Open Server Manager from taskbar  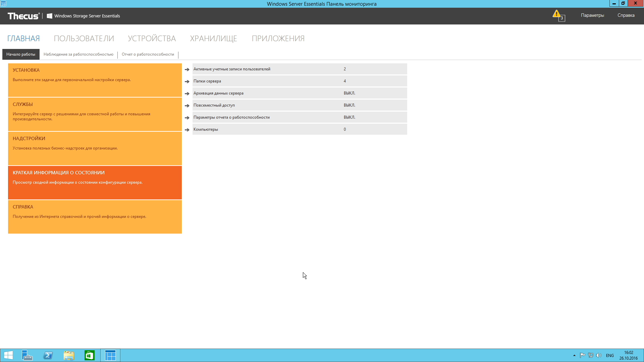coord(27,355)
